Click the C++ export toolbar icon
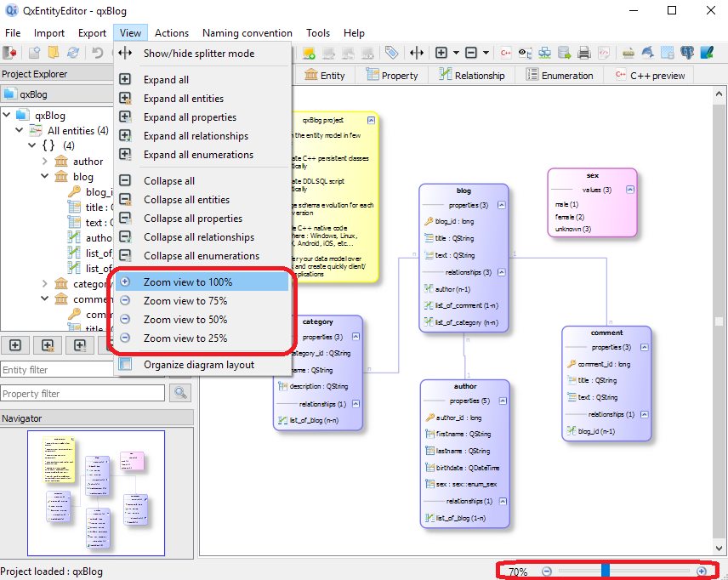728x580 pixels. [506, 53]
